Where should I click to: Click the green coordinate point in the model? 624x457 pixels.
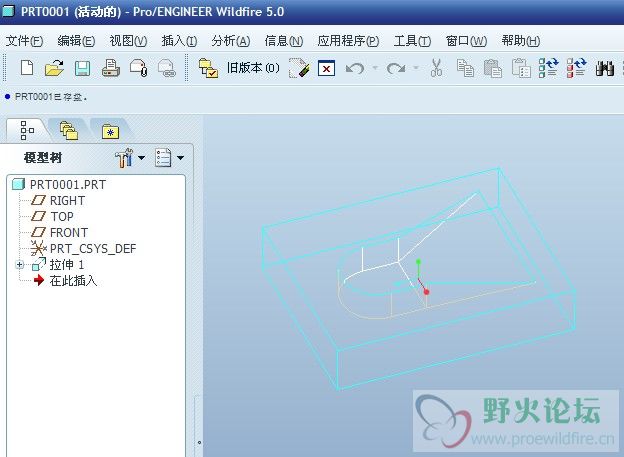[x=418, y=262]
